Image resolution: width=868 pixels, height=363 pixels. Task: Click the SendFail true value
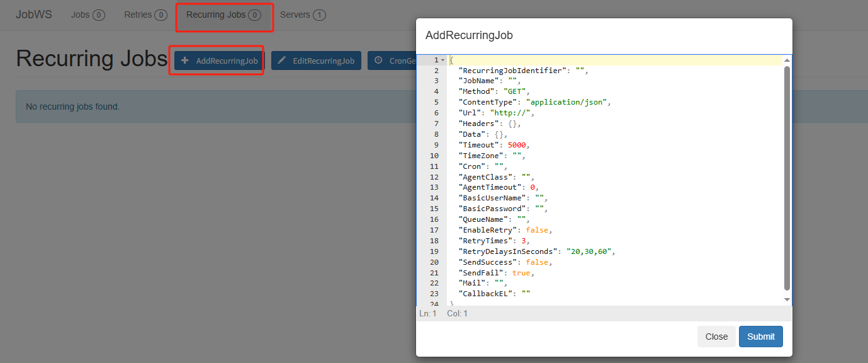coord(521,272)
